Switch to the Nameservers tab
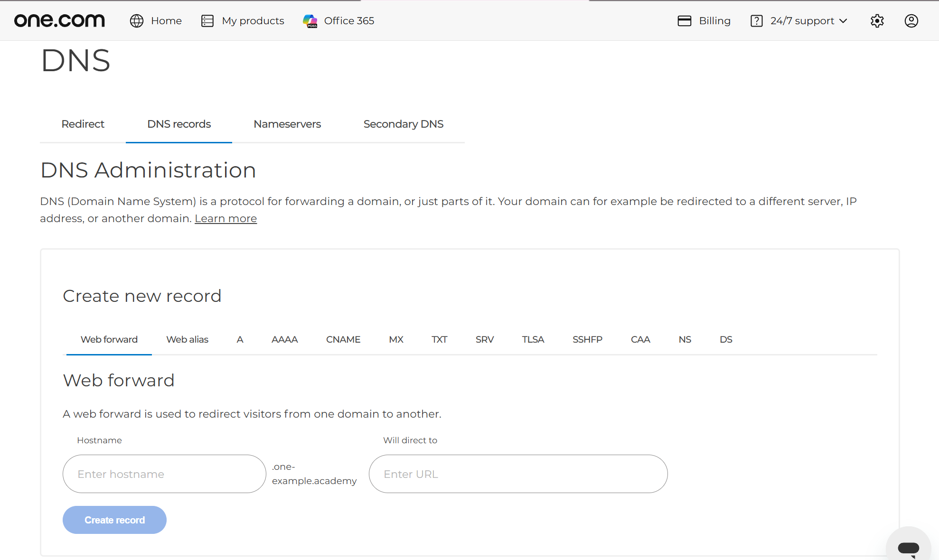The height and width of the screenshot is (560, 939). (287, 124)
